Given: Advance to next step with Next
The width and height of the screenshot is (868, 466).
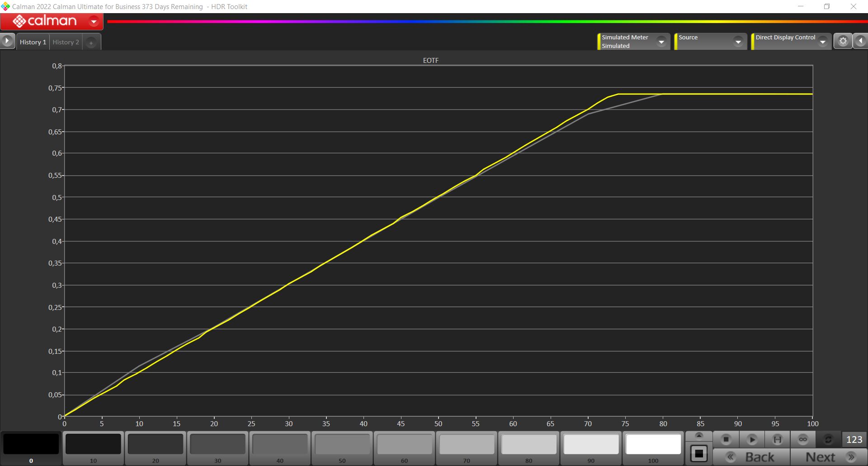Looking at the screenshot, I should click(829, 457).
